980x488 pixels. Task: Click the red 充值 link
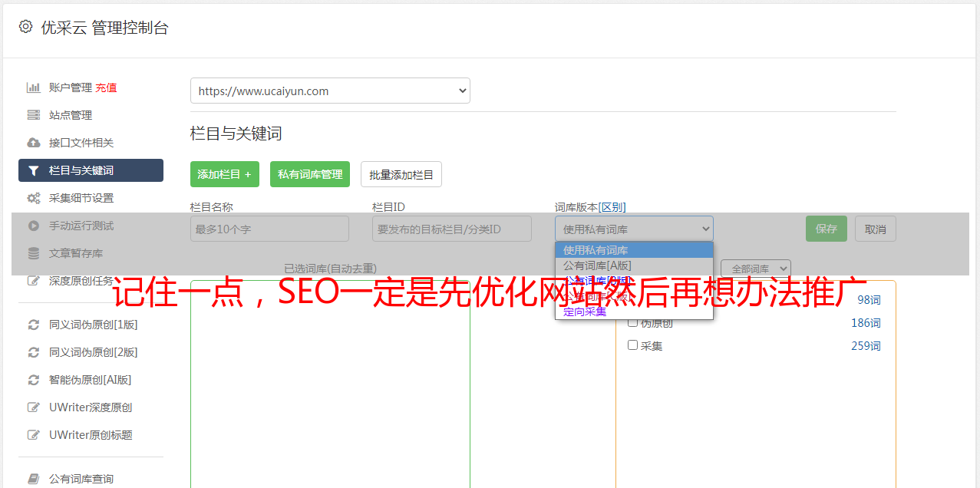click(x=106, y=87)
